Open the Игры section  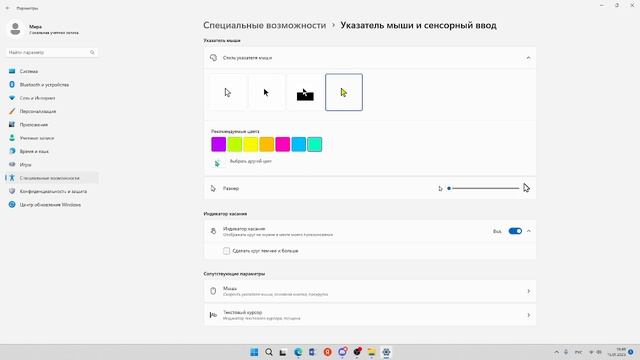coord(51,165)
